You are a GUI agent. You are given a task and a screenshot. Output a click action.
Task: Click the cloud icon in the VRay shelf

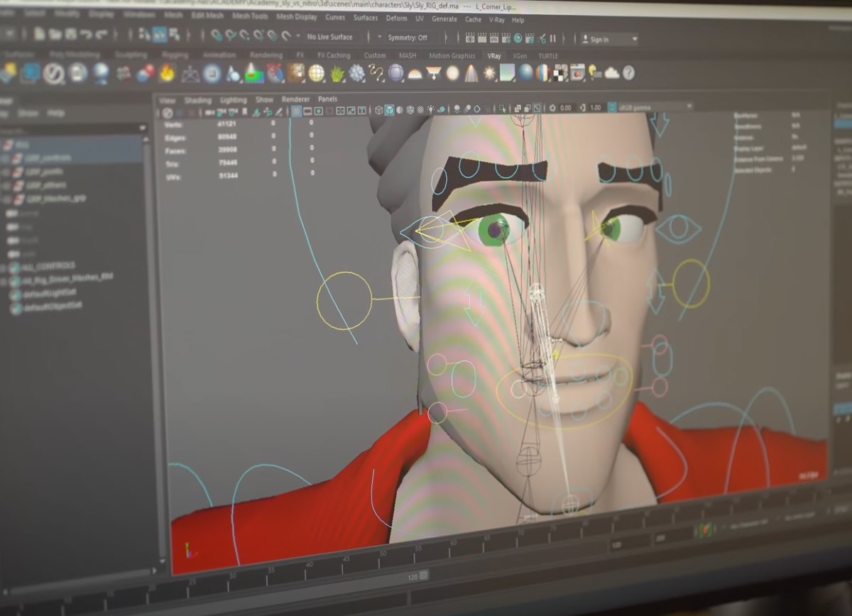[x=611, y=72]
